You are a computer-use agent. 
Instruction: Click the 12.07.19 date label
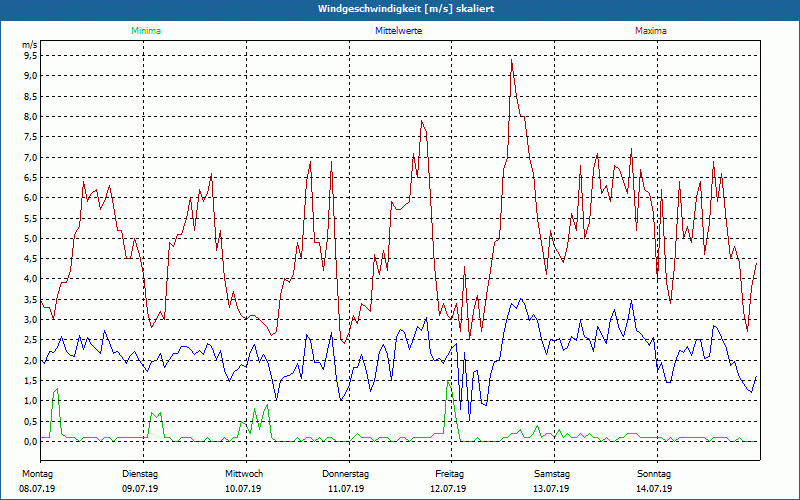pyautogui.click(x=448, y=489)
